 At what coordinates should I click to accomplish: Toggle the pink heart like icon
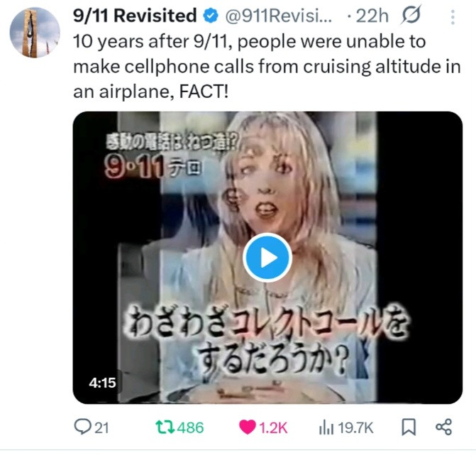tap(248, 427)
